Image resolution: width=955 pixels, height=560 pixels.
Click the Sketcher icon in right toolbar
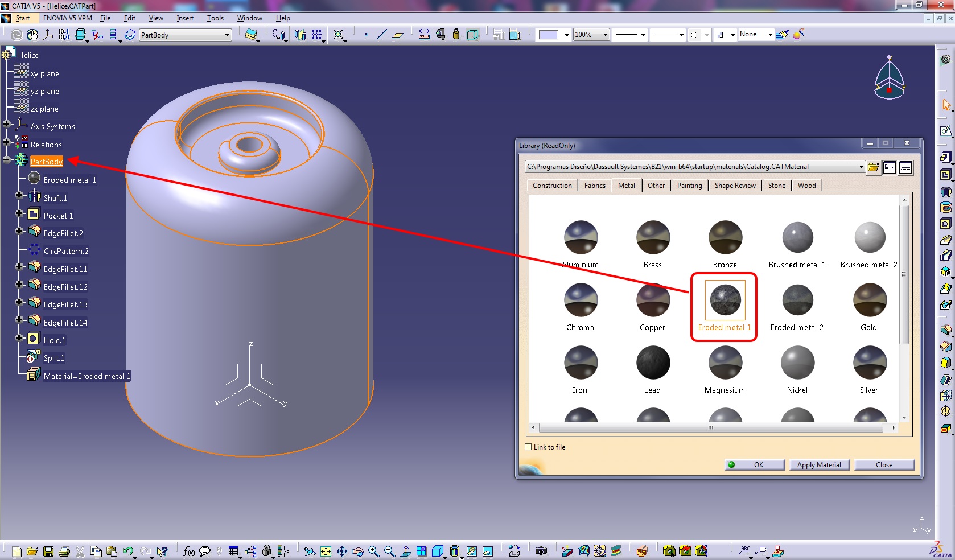[x=946, y=131]
